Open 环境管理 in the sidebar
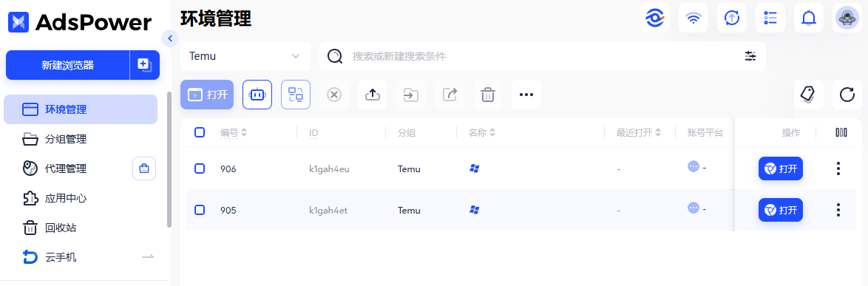The width and height of the screenshot is (868, 286). pyautogui.click(x=81, y=109)
